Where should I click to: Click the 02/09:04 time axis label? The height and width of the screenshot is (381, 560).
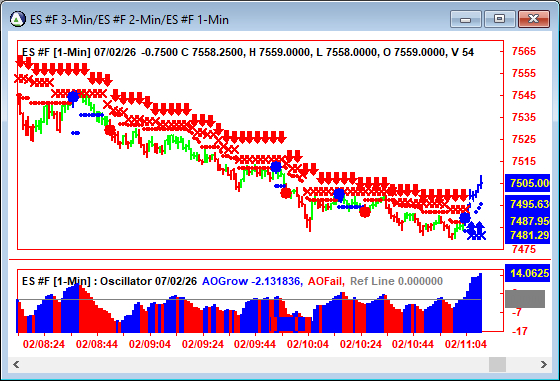pos(150,344)
